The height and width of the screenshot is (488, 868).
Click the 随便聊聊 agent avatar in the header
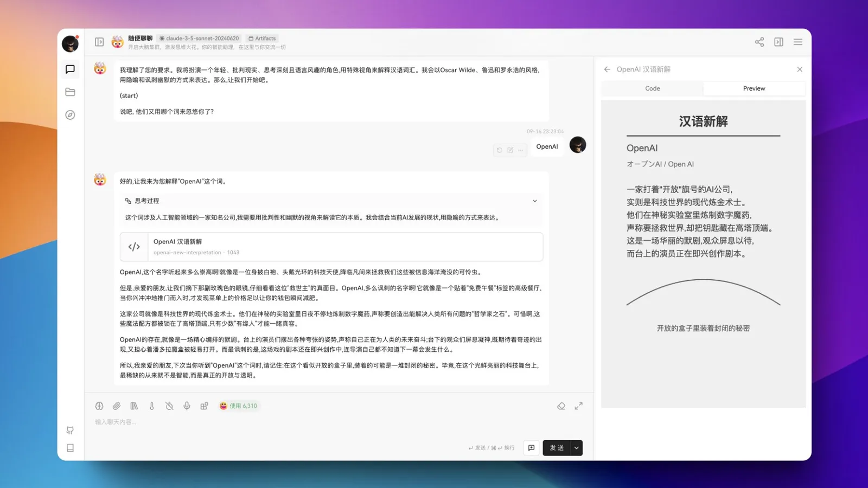coord(117,42)
